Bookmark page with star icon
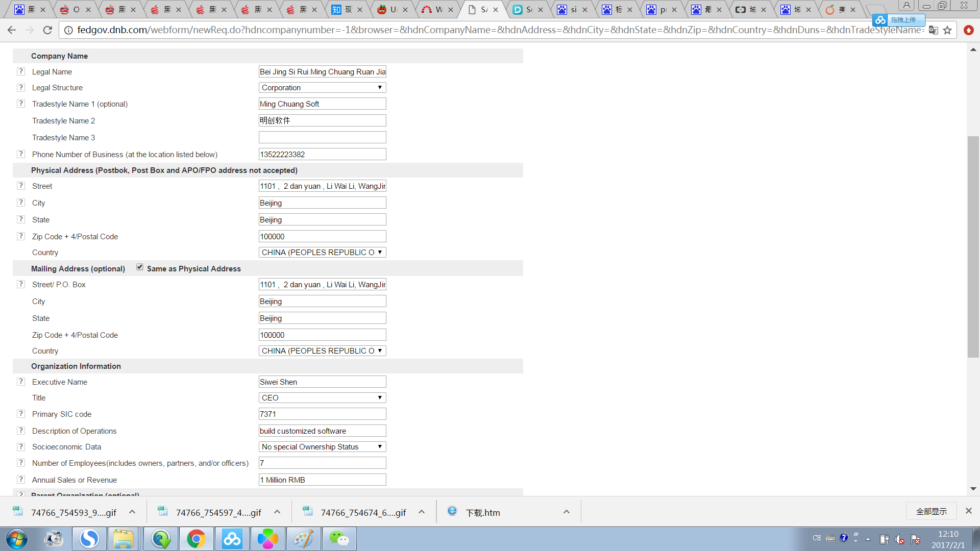Image resolution: width=980 pixels, height=551 pixels. [x=947, y=30]
